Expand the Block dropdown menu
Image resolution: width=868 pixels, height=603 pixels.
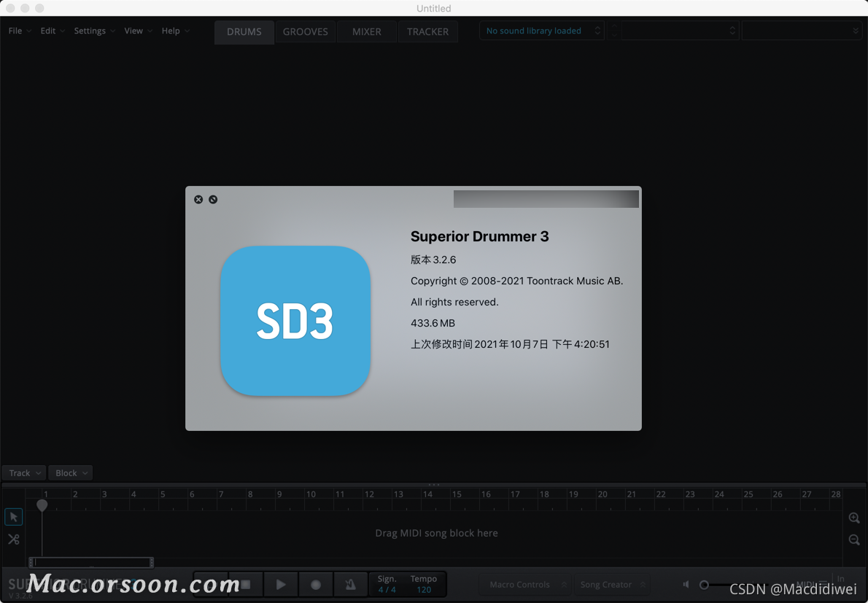(70, 473)
